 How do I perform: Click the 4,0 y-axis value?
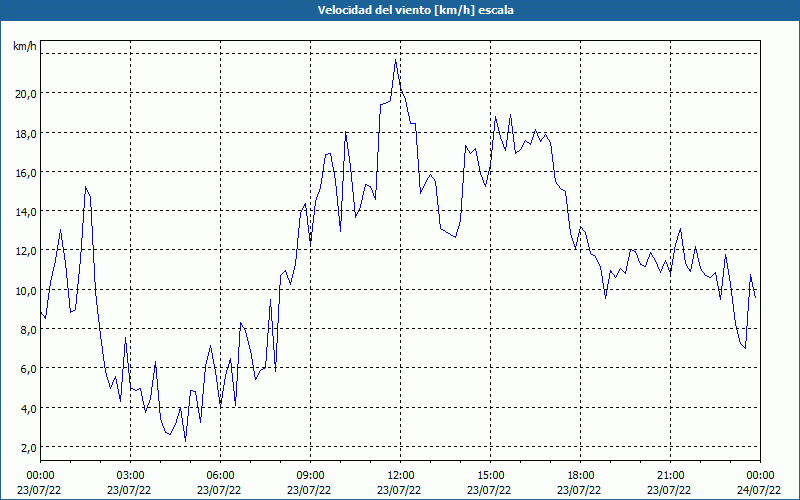click(28, 408)
